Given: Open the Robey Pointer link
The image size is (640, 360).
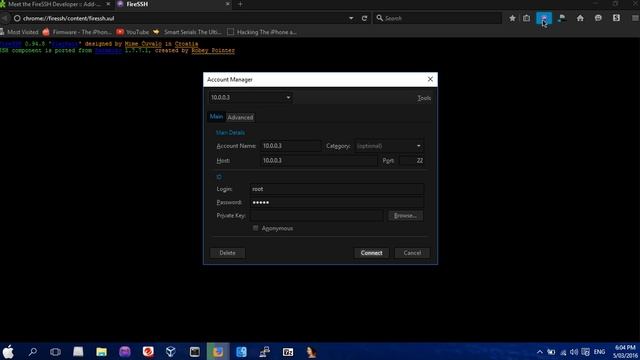Looking at the screenshot, I should (x=213, y=51).
